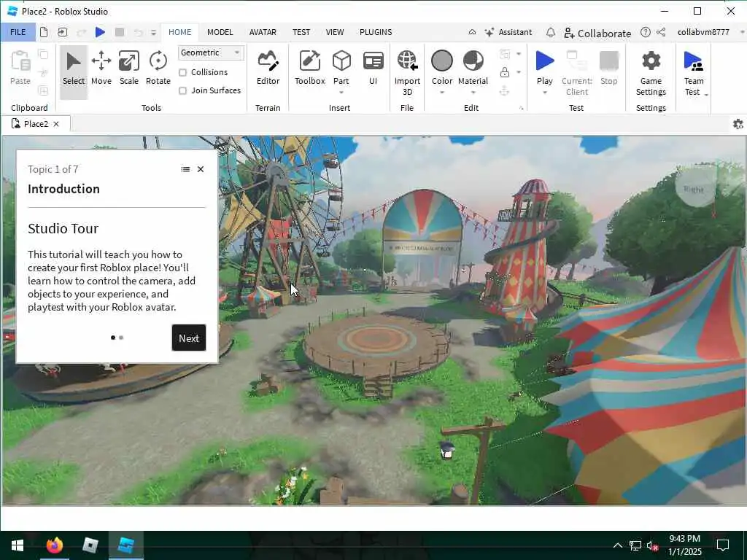The width and height of the screenshot is (747, 560).
Task: Open the Toolbox panel
Action: coord(309,69)
